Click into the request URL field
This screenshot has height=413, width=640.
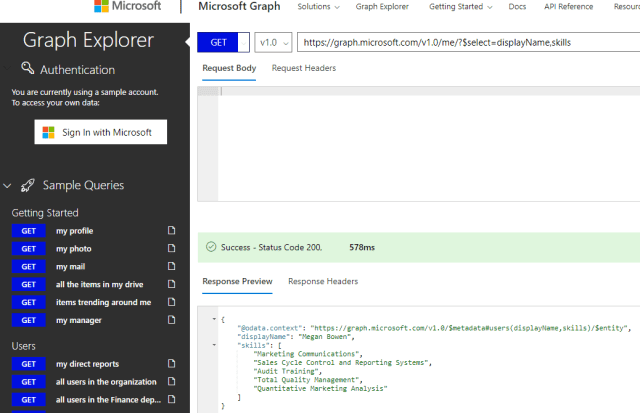click(x=469, y=42)
